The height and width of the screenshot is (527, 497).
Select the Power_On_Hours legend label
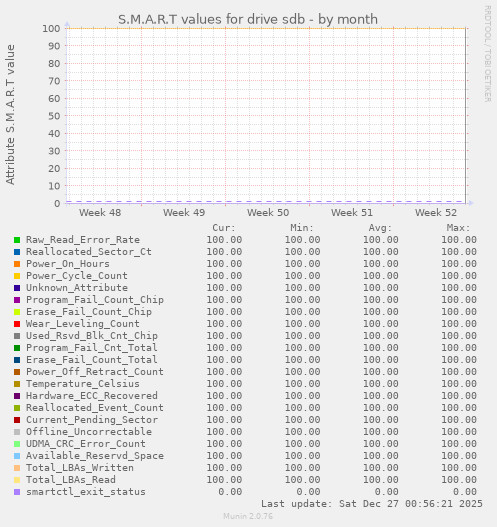pos(68,264)
